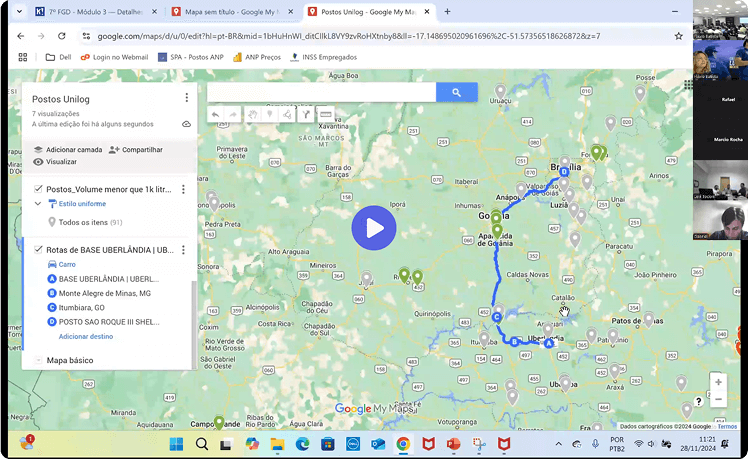Select the Measure distances ruler tool

point(326,115)
